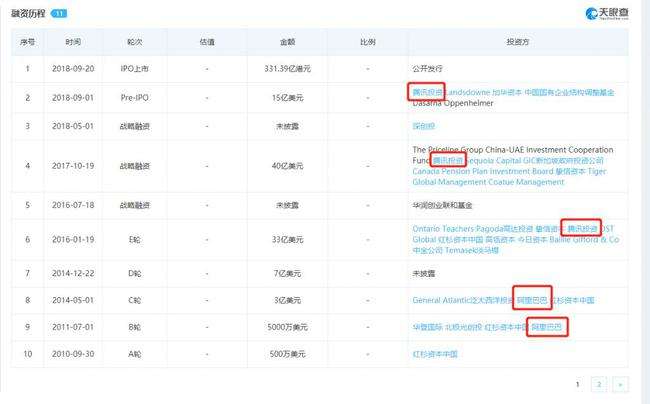
Task: Open 腾讯投资 link in the 2017-10-19 row
Action: point(448,160)
